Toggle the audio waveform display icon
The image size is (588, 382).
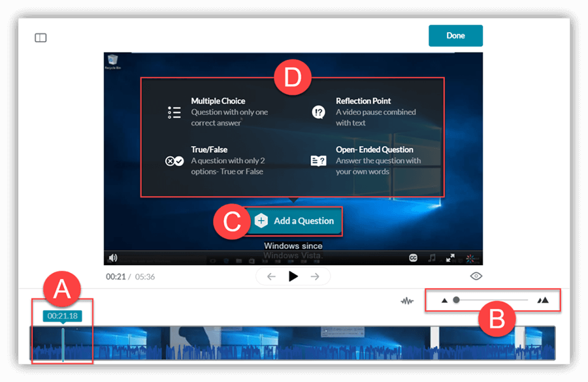408,301
